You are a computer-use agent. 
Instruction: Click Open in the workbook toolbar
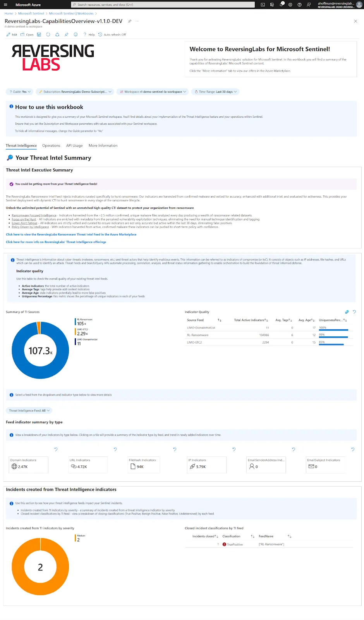pos(27,34)
